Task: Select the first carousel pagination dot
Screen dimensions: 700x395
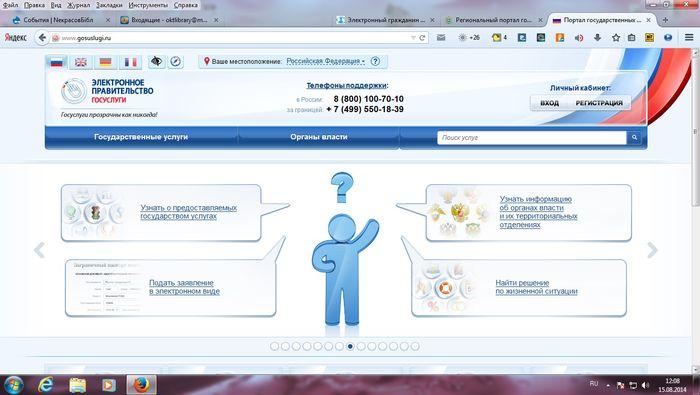Action: click(275, 346)
